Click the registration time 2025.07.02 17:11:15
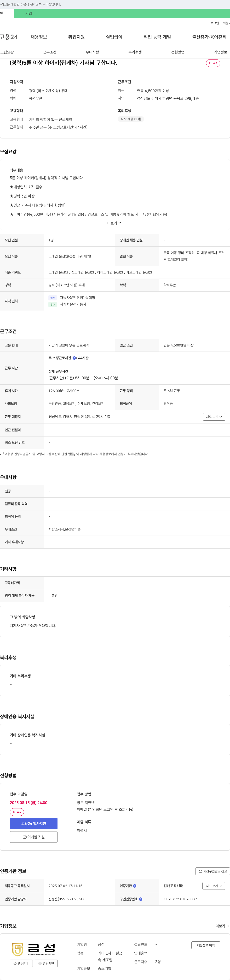 click(65, 886)
